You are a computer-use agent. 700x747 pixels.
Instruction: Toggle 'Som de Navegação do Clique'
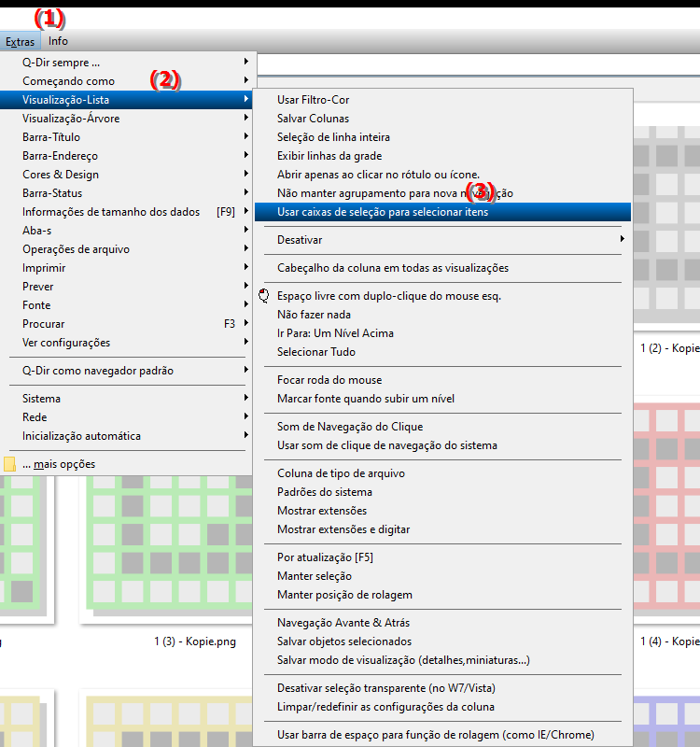pos(442,427)
